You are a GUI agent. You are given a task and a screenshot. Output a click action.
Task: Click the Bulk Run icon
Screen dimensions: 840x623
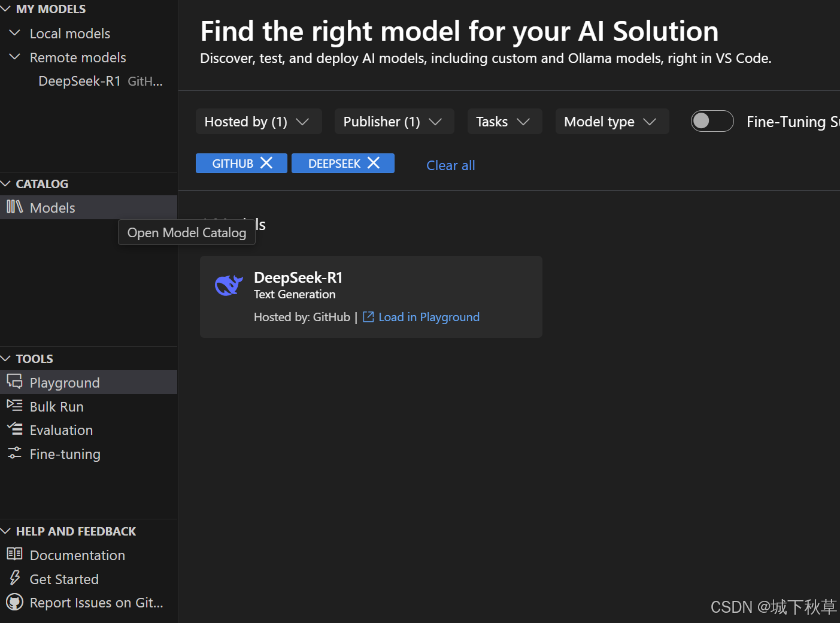14,406
